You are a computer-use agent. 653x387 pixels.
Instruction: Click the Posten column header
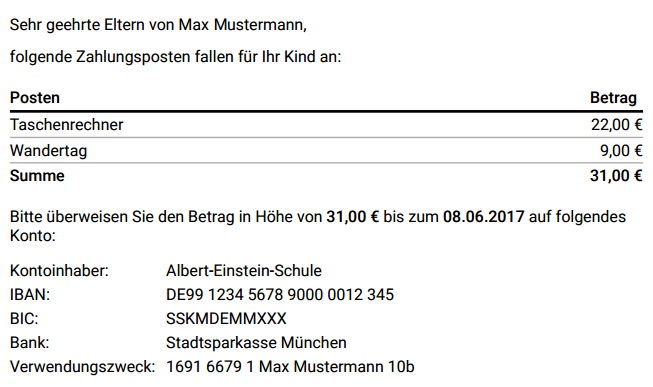click(x=35, y=98)
